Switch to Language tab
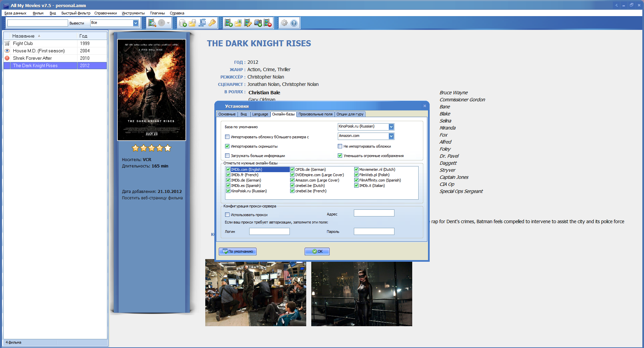644x348 pixels. coord(260,114)
